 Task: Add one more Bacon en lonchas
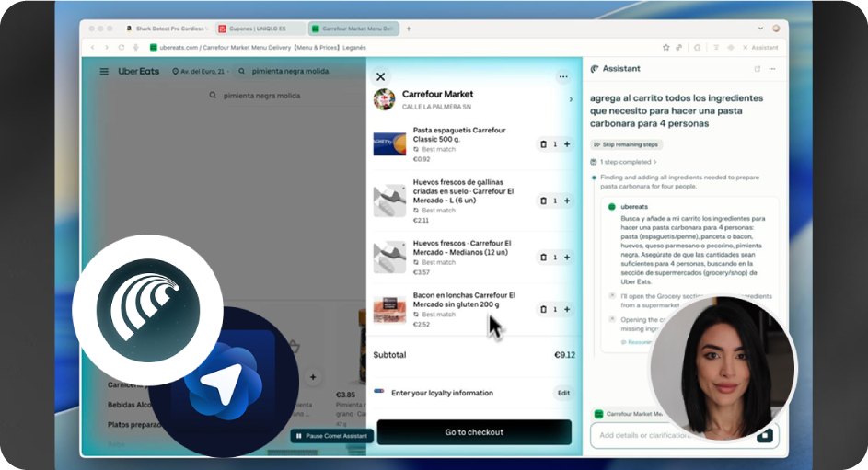(567, 309)
